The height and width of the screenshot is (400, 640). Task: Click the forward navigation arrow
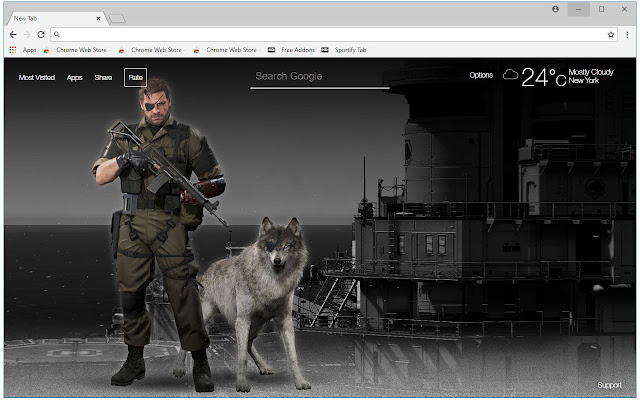coord(27,35)
